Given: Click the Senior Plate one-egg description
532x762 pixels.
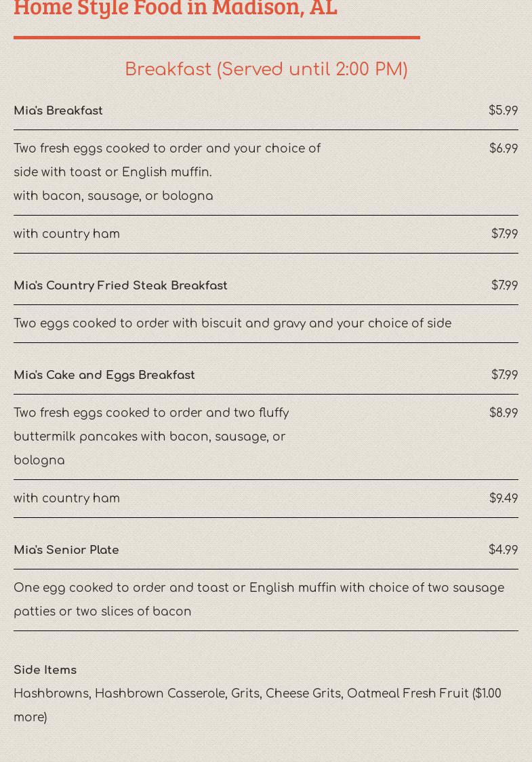Looking at the screenshot, I should [259, 599].
